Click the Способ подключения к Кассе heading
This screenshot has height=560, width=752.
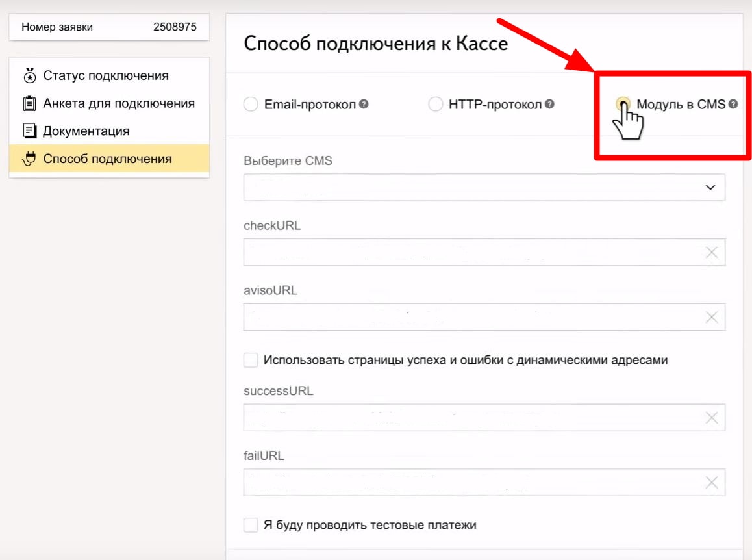tap(376, 43)
